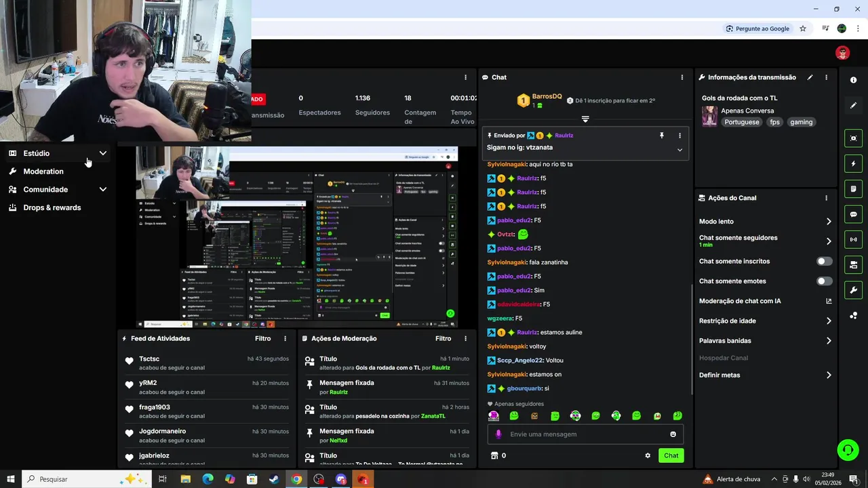Open the emoji picker in message box

[673, 434]
